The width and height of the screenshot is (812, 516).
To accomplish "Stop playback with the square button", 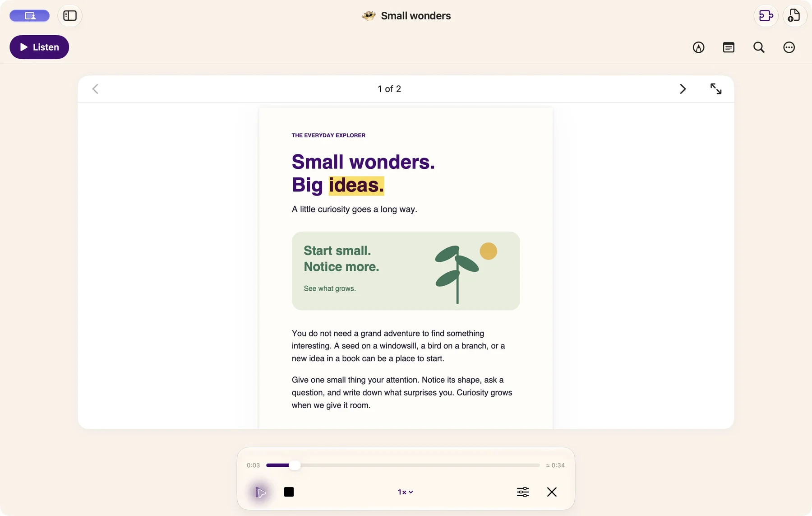I will [289, 492].
